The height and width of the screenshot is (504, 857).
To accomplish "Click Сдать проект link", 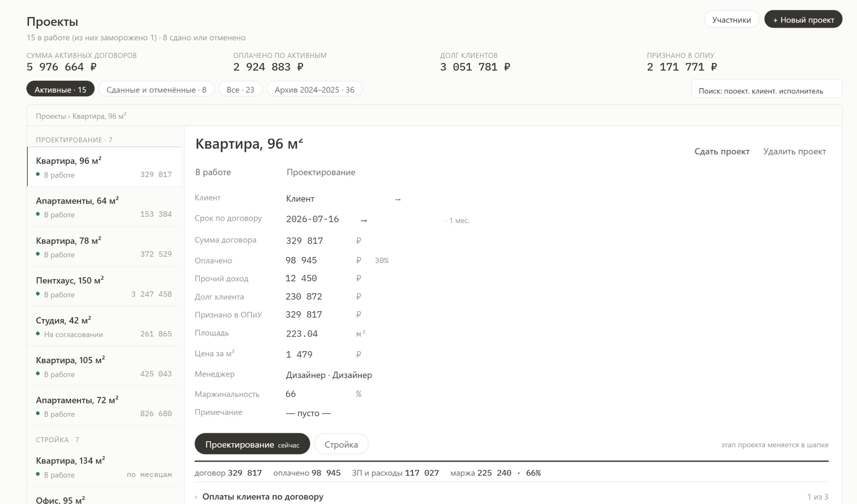I will click(x=722, y=151).
